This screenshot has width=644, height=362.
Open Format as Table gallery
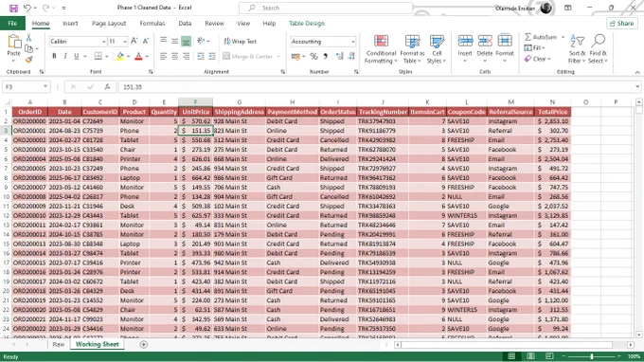pos(412,49)
